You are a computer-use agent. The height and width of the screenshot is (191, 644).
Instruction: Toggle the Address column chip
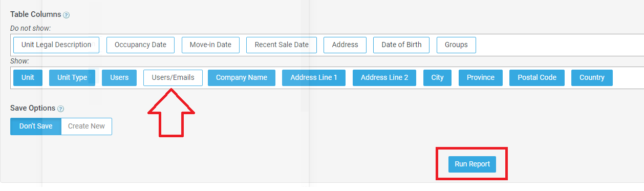pyautogui.click(x=345, y=45)
